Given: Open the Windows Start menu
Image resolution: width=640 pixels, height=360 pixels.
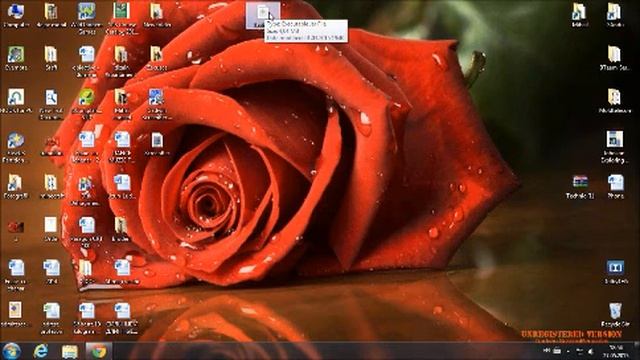Looking at the screenshot, I should click(11, 351).
